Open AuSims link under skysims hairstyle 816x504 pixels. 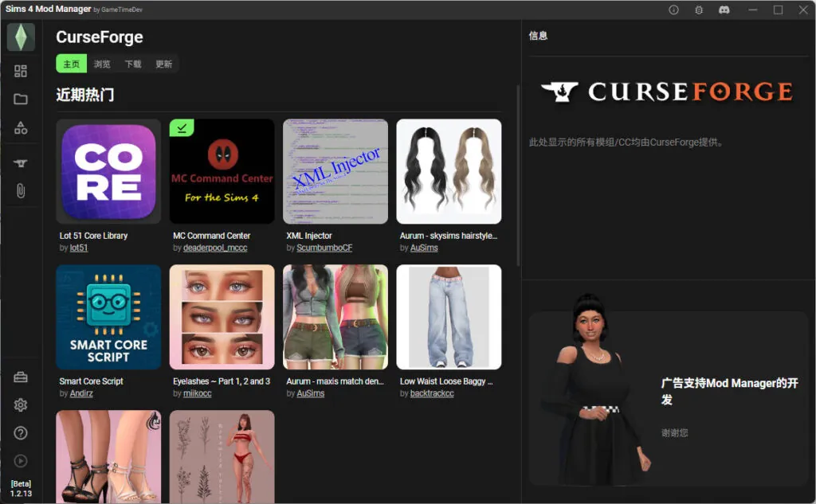(424, 248)
